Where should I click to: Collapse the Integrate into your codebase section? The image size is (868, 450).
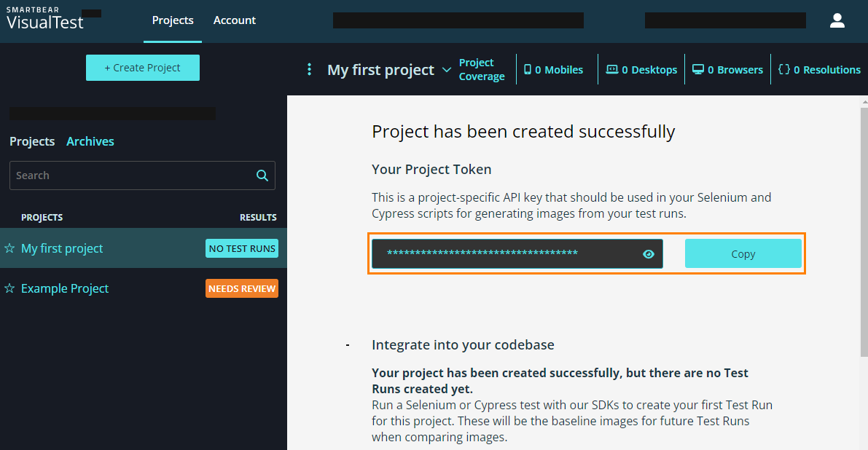pos(348,345)
